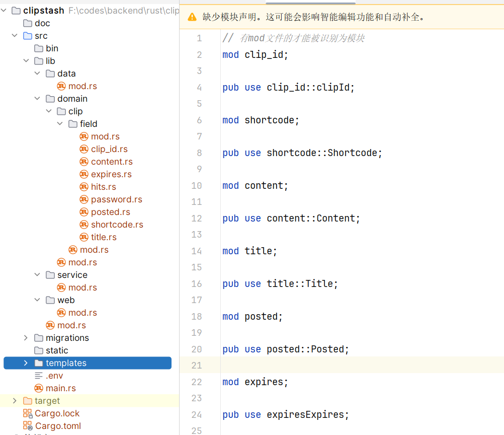Click line number 21 in the gutter

(x=196, y=366)
